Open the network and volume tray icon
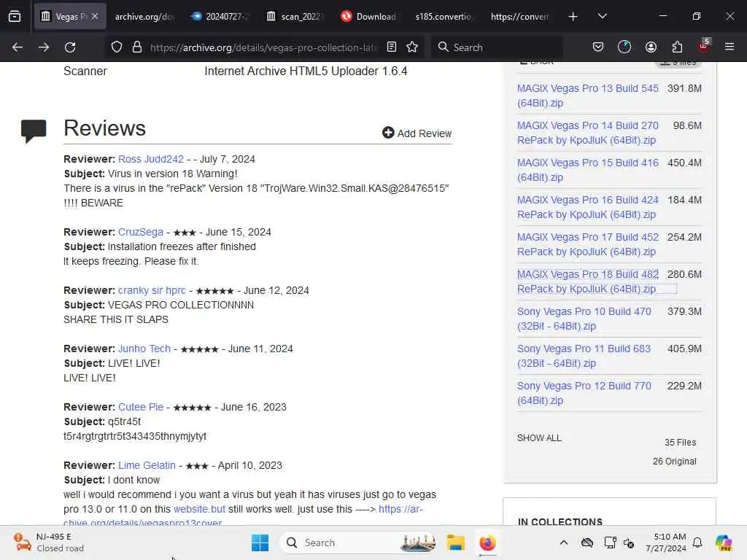Screen dimensions: 747x560 tap(629, 542)
